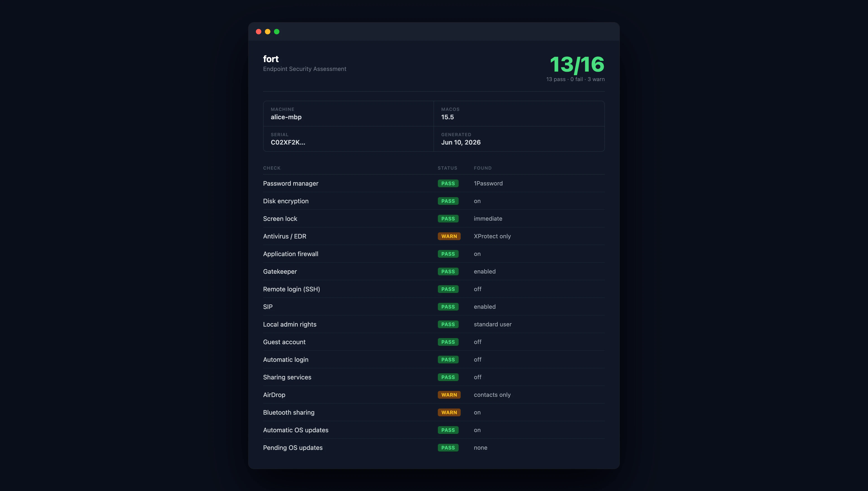Click the Local admin rights check label
The height and width of the screenshot is (491, 868).
pyautogui.click(x=290, y=324)
